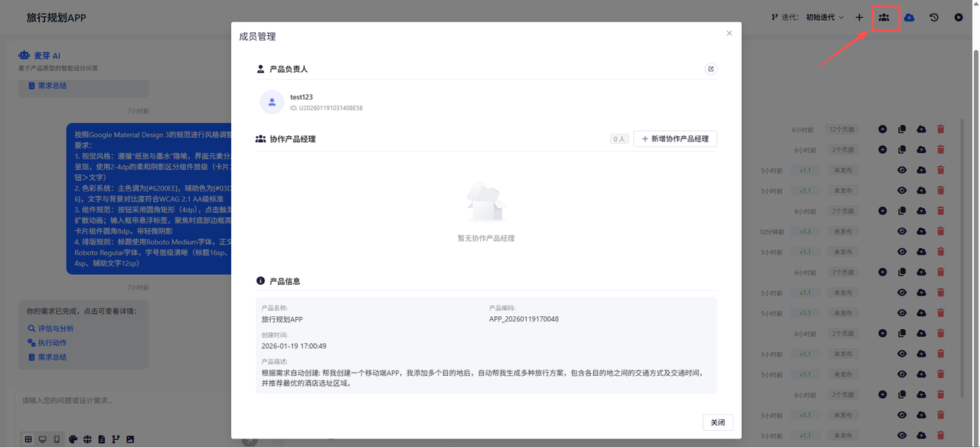Switch to the mobile device toggle

click(57, 439)
